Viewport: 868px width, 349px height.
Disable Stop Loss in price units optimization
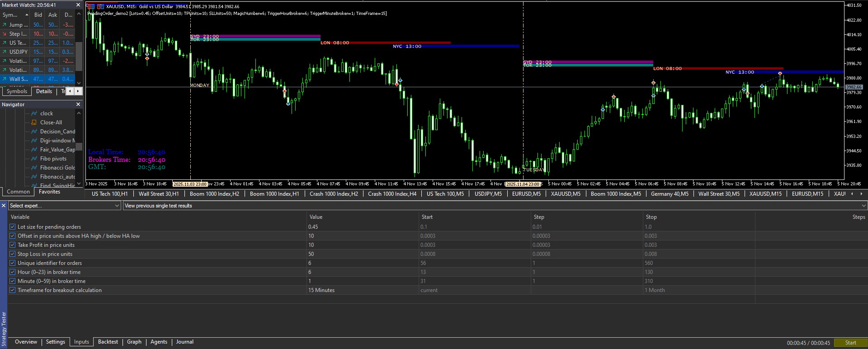pos(13,254)
